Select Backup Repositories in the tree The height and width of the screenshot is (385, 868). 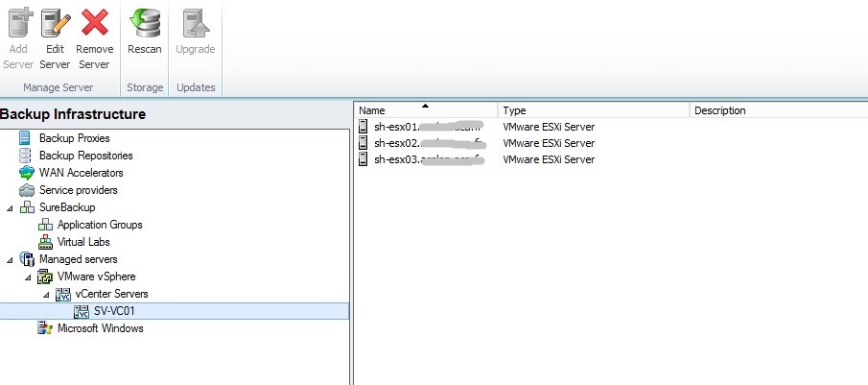tap(85, 156)
